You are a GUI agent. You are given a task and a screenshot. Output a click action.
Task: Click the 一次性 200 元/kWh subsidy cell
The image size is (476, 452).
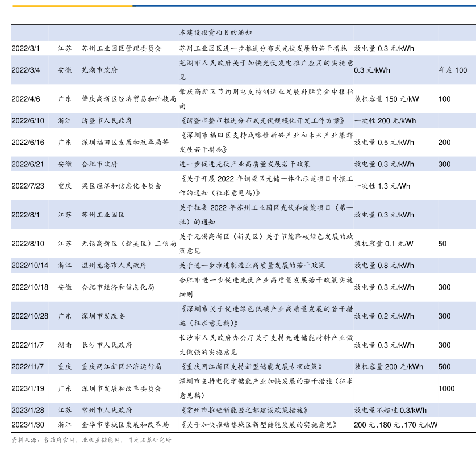coord(385,120)
